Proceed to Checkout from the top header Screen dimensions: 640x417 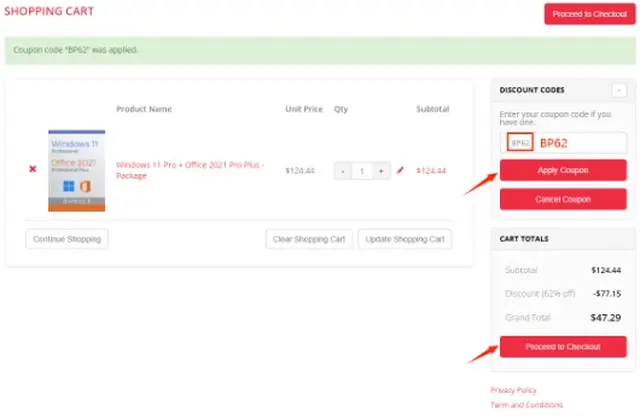point(590,14)
